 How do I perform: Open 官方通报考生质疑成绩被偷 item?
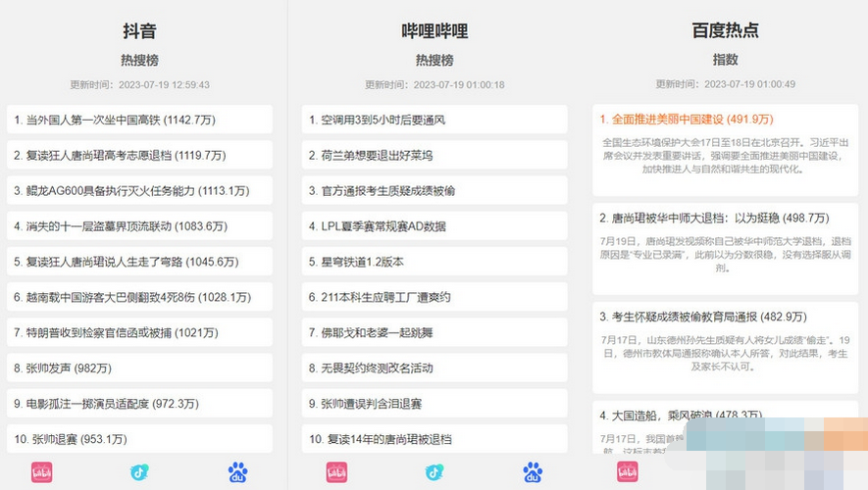(x=434, y=190)
